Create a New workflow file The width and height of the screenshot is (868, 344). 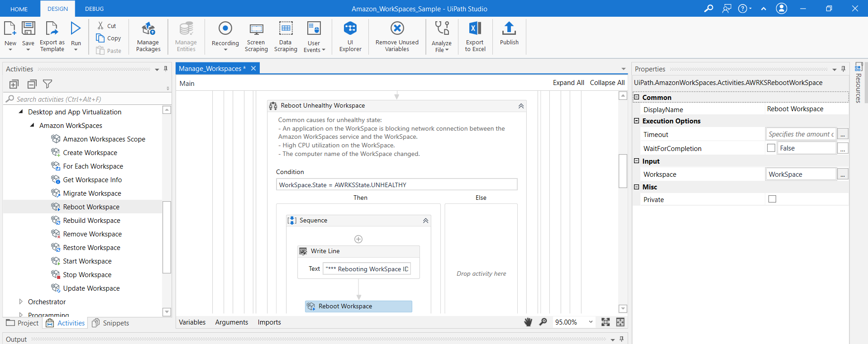tap(10, 36)
